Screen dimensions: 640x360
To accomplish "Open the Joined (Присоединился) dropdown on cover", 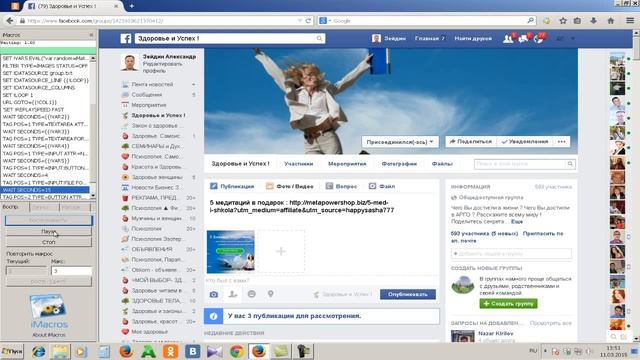I will [400, 142].
